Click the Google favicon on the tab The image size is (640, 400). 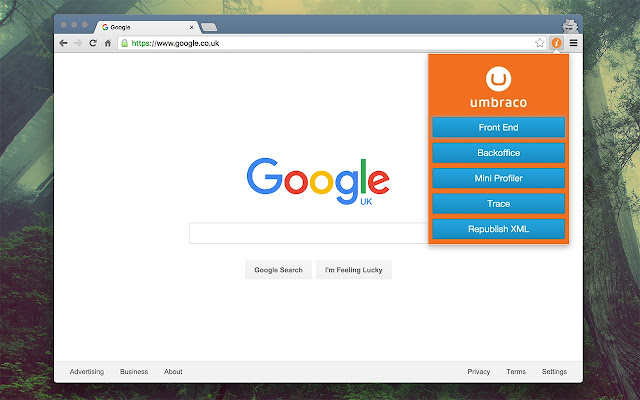(105, 27)
